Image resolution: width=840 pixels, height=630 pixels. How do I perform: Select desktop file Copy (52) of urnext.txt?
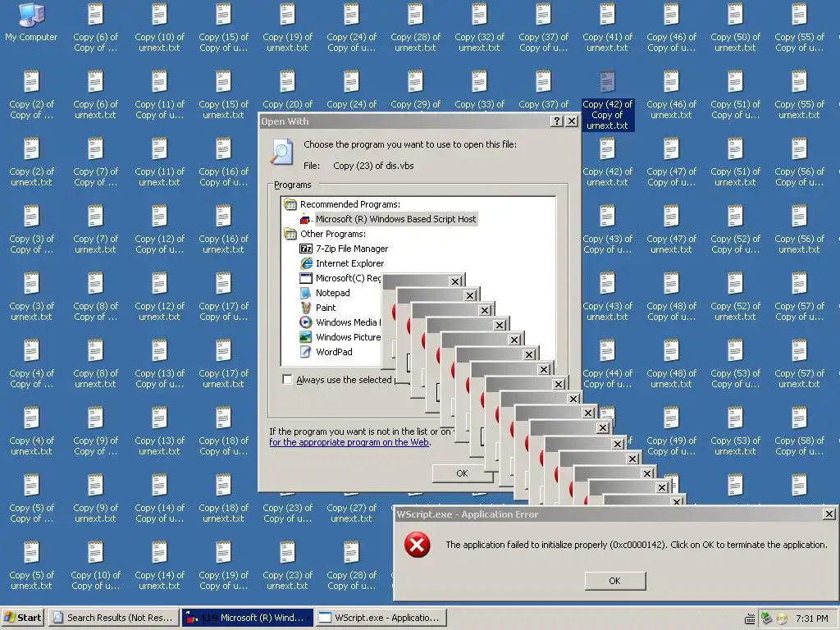(735, 297)
